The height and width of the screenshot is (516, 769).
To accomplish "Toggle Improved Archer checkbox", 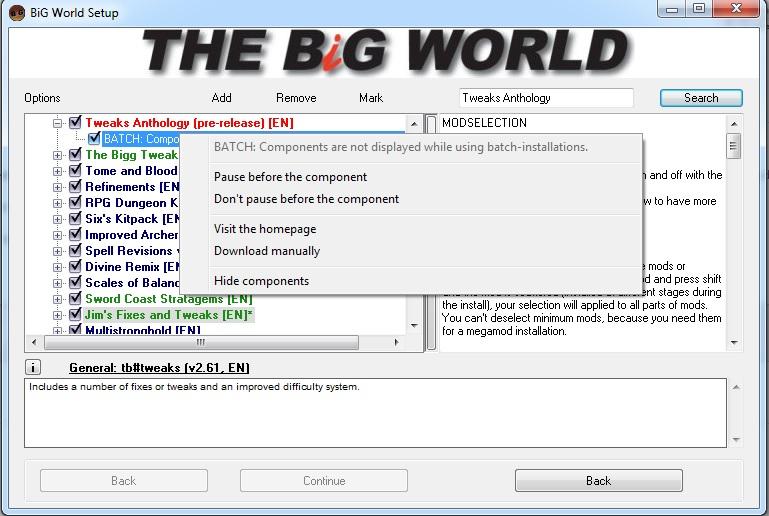I will (x=75, y=234).
